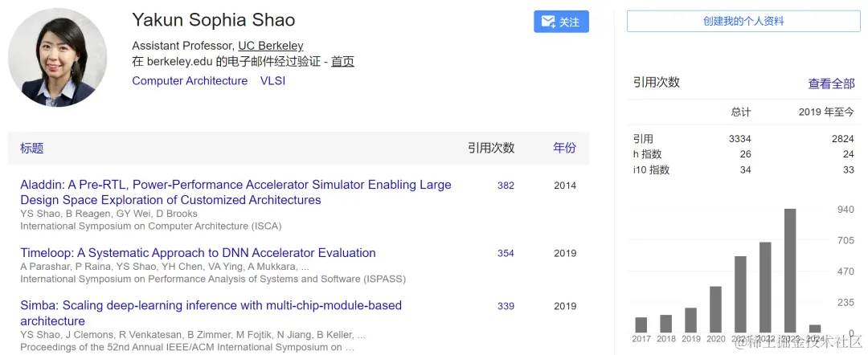868x355 pixels.
Task: Open the Simba multi-chip-module paper
Action: click(x=211, y=313)
